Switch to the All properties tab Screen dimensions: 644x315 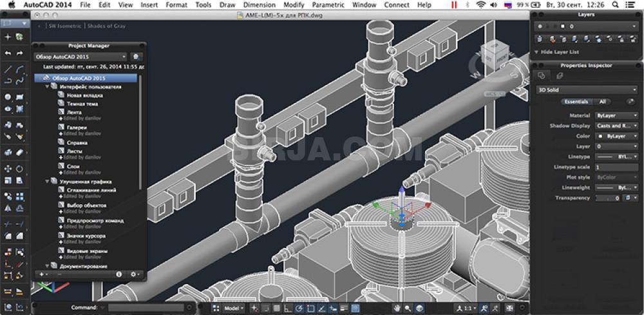point(603,101)
